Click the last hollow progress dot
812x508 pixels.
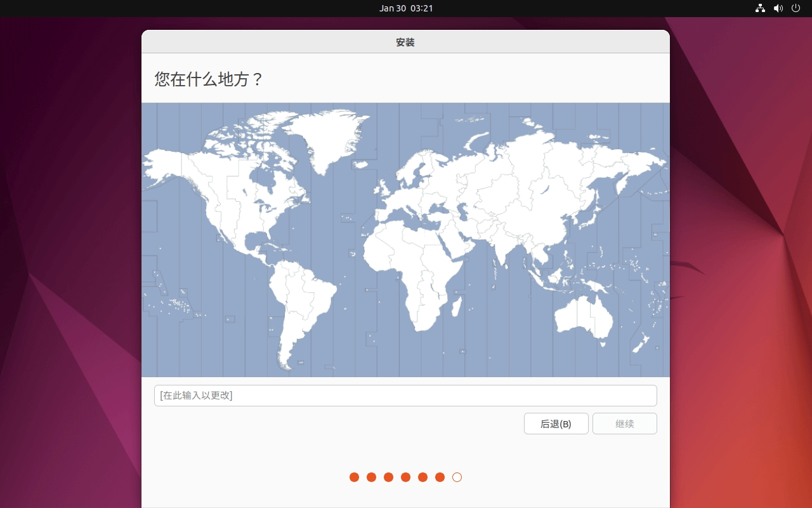point(457,477)
